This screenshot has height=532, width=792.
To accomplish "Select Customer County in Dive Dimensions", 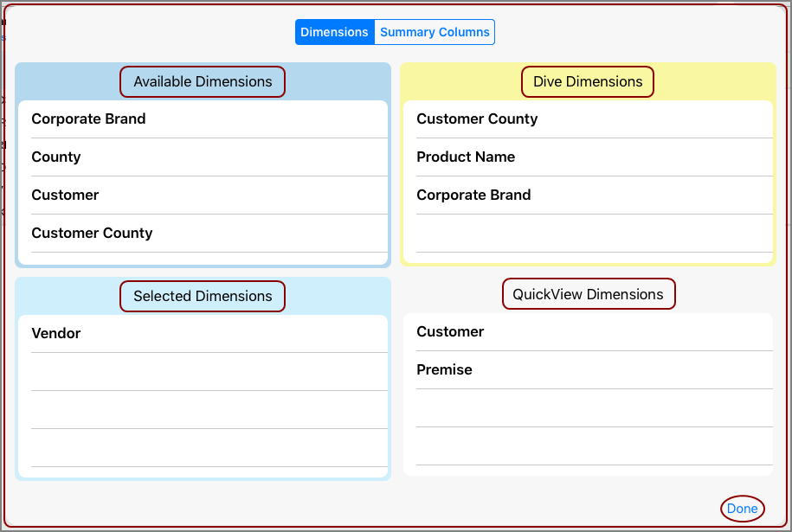I will point(476,119).
